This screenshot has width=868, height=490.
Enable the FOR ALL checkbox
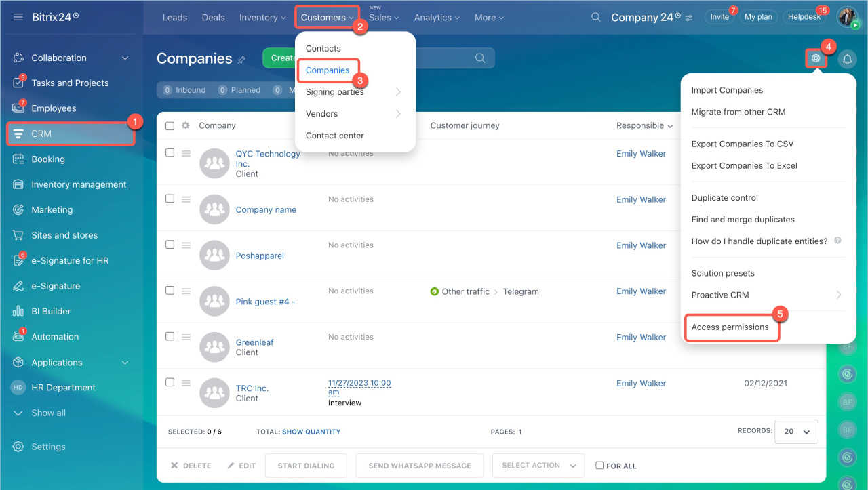(x=599, y=466)
